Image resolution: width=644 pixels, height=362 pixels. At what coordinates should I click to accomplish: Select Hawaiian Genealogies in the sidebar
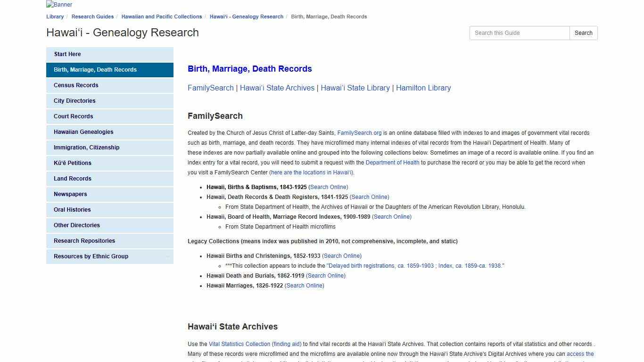tap(83, 132)
